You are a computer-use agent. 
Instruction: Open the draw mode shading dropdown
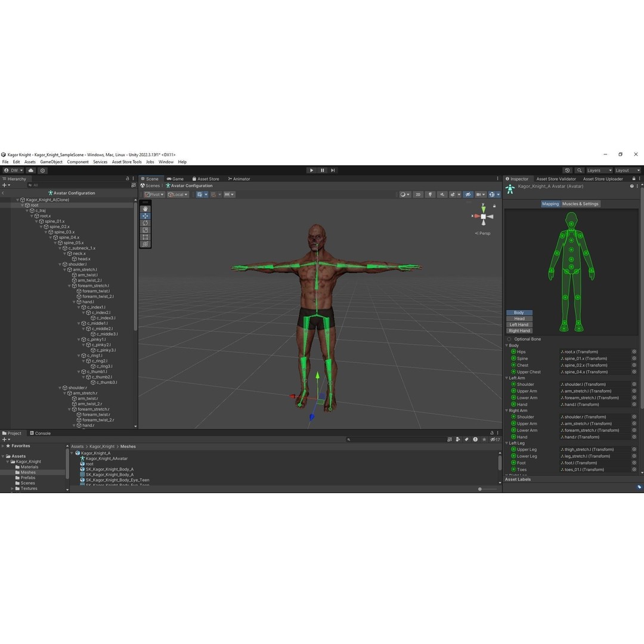405,194
